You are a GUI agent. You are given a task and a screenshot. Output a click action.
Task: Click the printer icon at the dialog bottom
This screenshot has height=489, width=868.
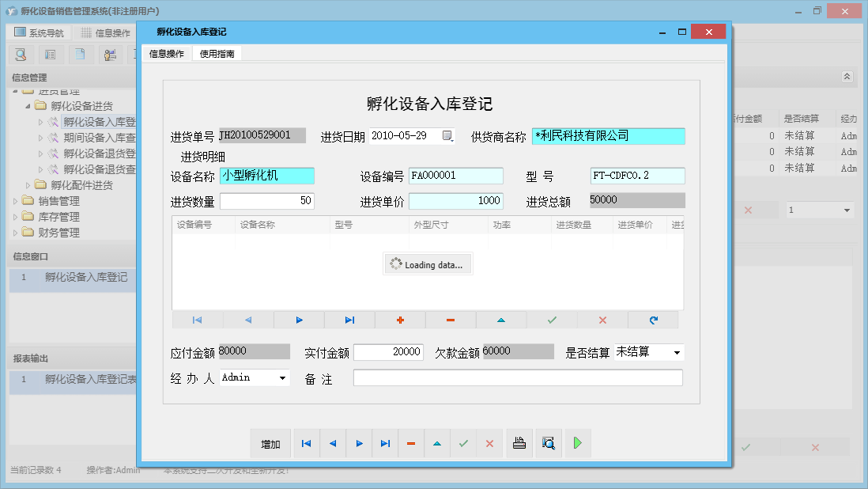point(519,443)
